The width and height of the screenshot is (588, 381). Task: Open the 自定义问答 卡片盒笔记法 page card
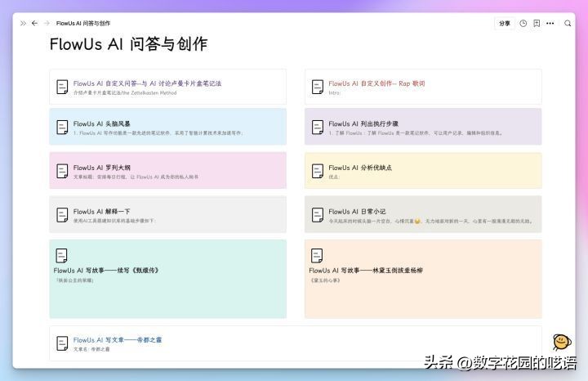coord(167,87)
